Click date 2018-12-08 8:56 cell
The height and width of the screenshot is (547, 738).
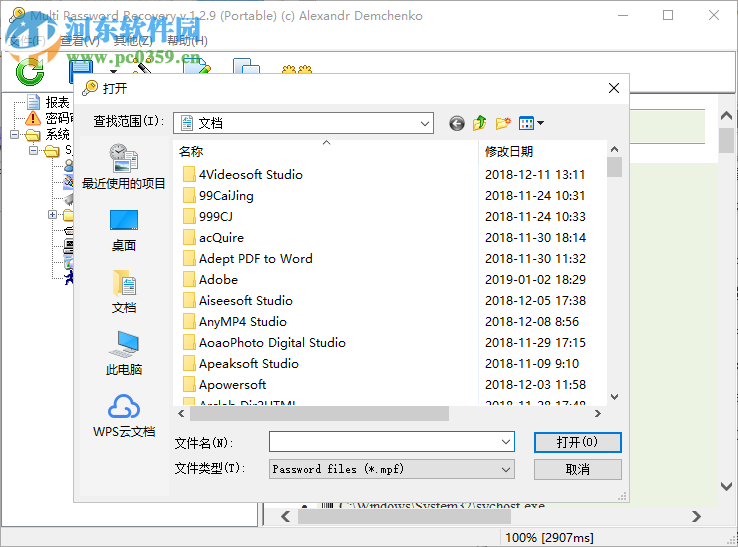coord(532,322)
